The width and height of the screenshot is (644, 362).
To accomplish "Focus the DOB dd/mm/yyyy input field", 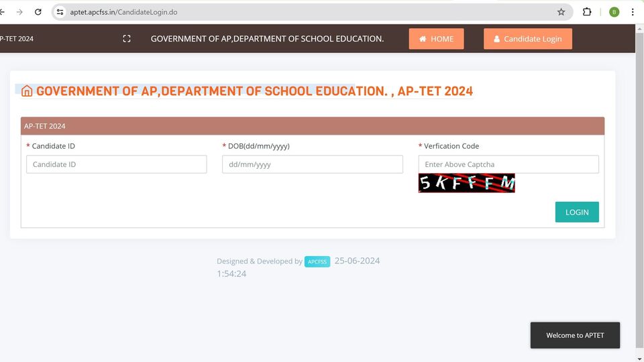I will (312, 164).
